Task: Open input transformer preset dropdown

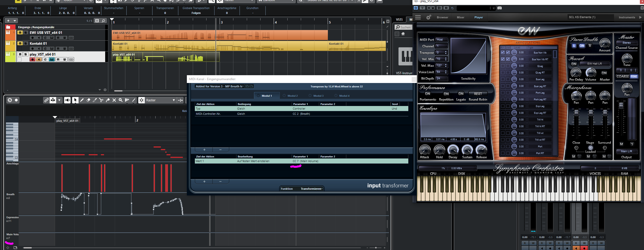Action: [x=219, y=86]
